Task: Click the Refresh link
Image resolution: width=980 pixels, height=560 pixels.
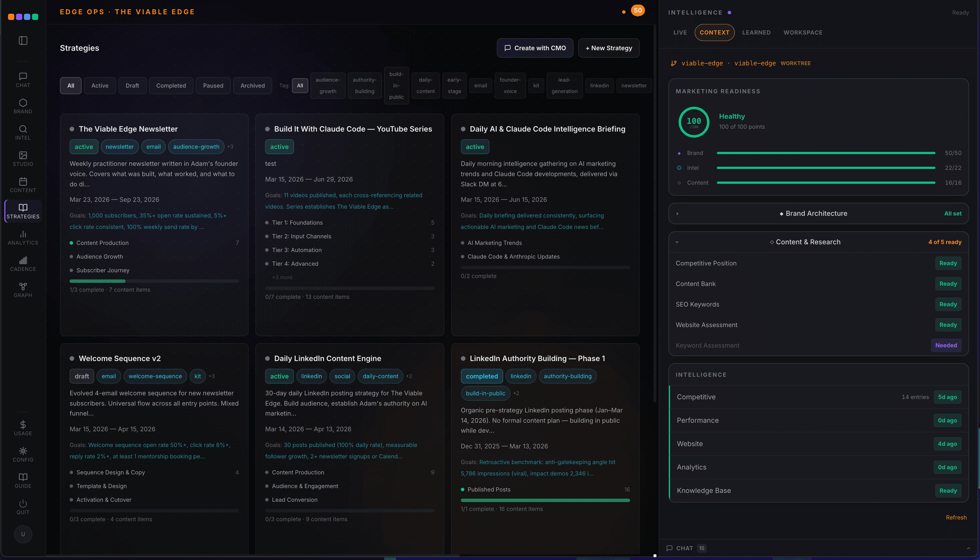Action: 956,517
